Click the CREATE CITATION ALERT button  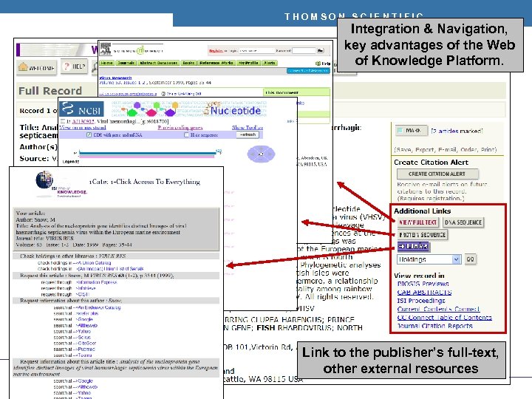[437, 174]
